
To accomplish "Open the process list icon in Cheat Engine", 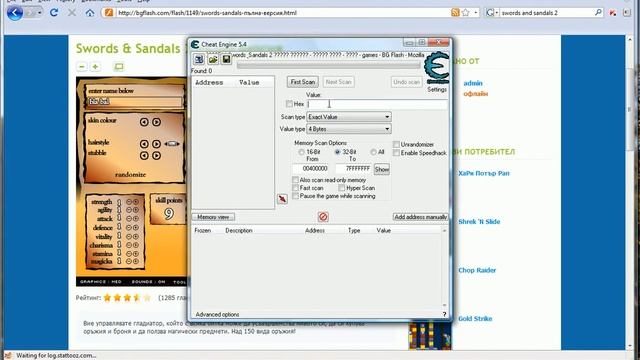I will point(199,60).
